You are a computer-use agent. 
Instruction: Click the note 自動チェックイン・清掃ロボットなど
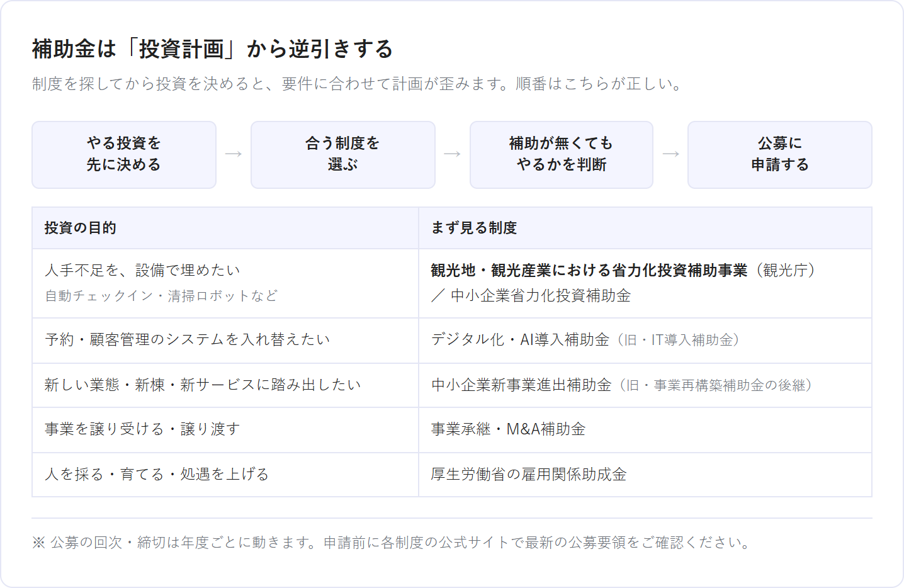(x=161, y=296)
